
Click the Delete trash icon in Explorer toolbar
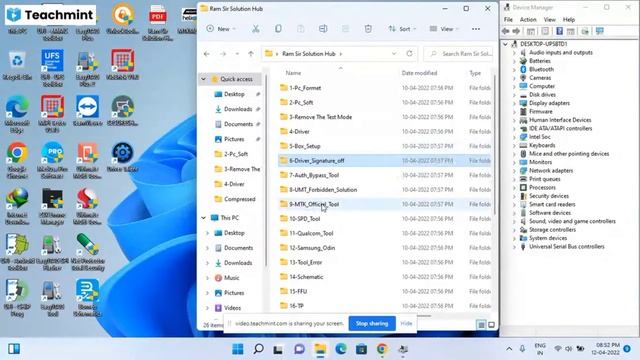click(x=368, y=29)
